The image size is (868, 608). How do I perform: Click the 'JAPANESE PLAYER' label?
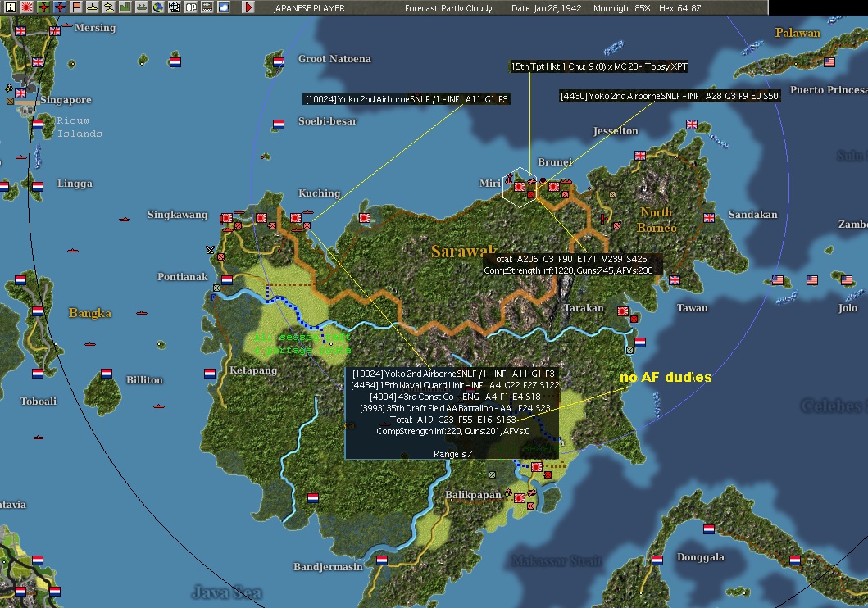click(x=309, y=8)
